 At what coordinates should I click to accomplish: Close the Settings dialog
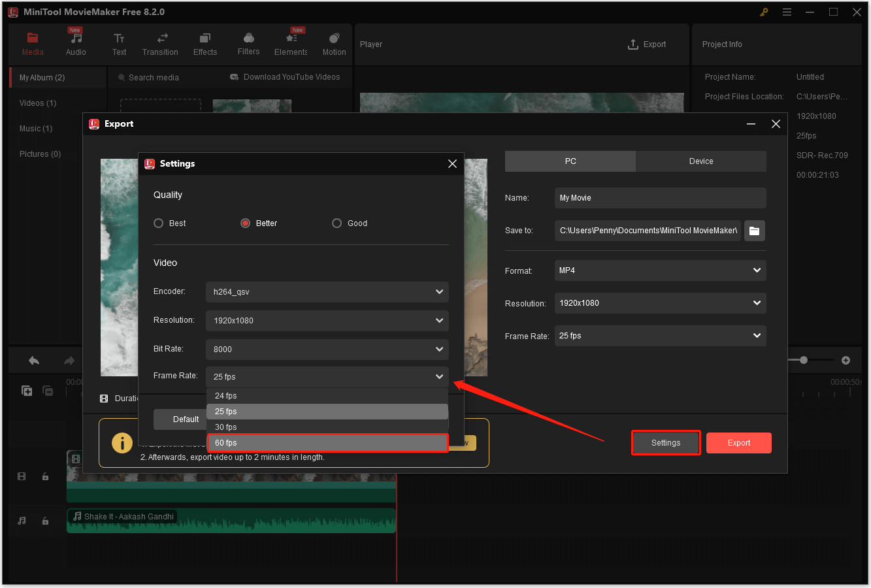452,164
